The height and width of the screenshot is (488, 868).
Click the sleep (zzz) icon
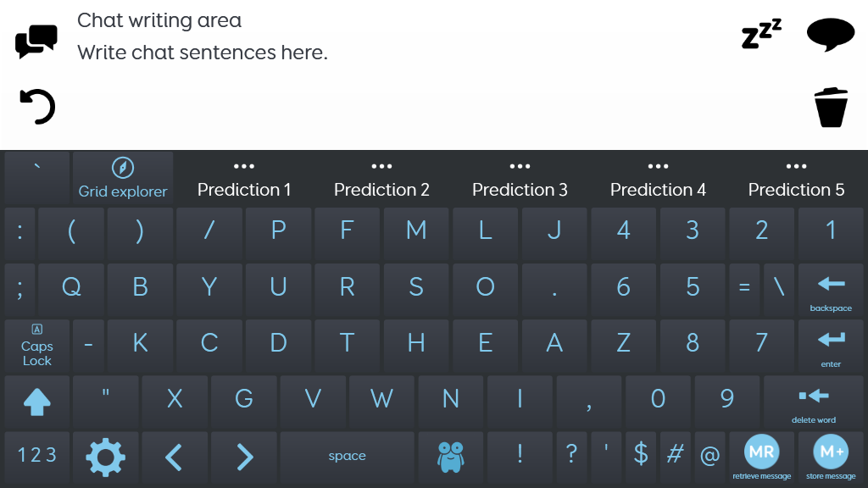[x=762, y=34]
